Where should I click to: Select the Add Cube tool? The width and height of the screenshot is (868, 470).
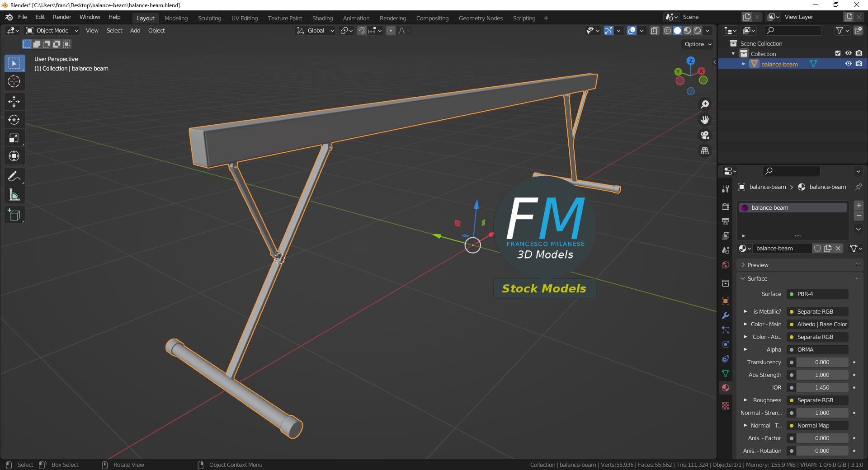pos(14,215)
